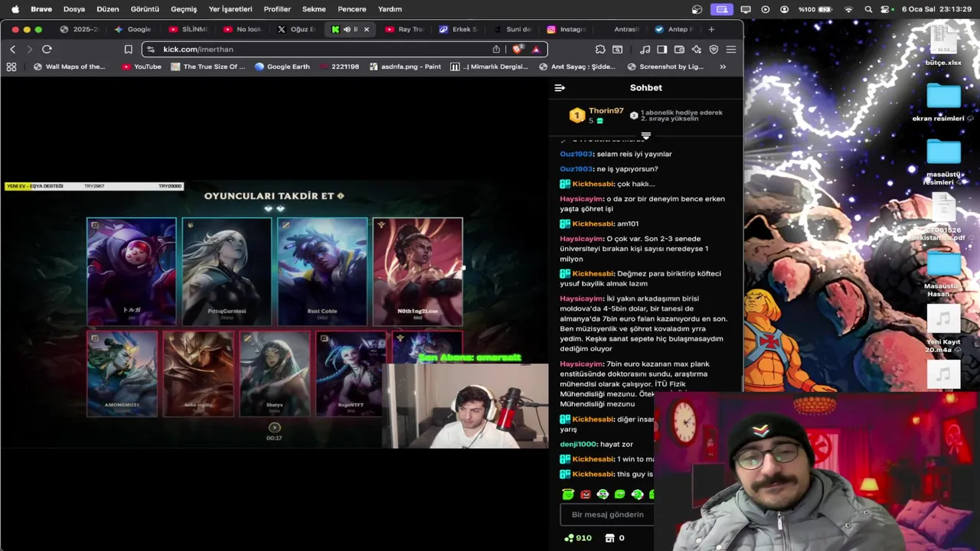980x551 pixels.
Task: Open the Brave hamburger menu
Action: tap(731, 49)
